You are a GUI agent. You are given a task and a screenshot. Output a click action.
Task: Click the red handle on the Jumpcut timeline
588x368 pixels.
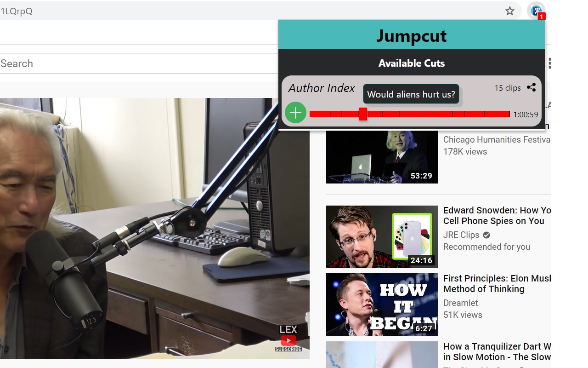[362, 113]
